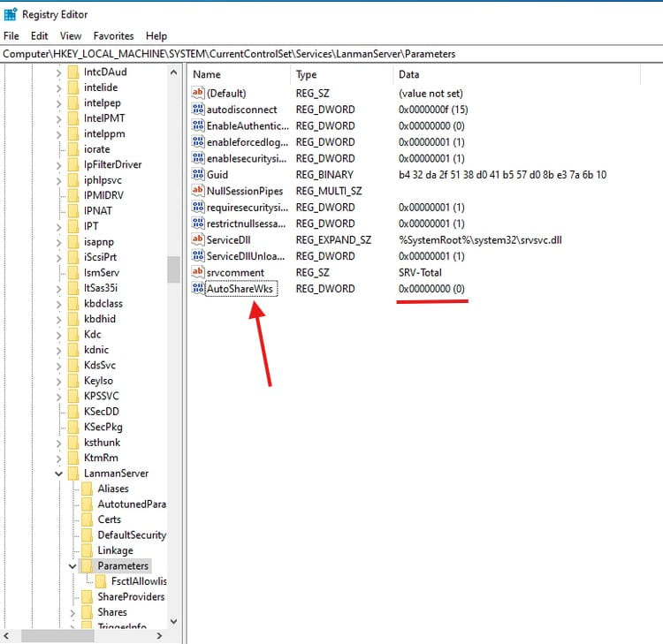Open the Edit menu

tap(39, 36)
